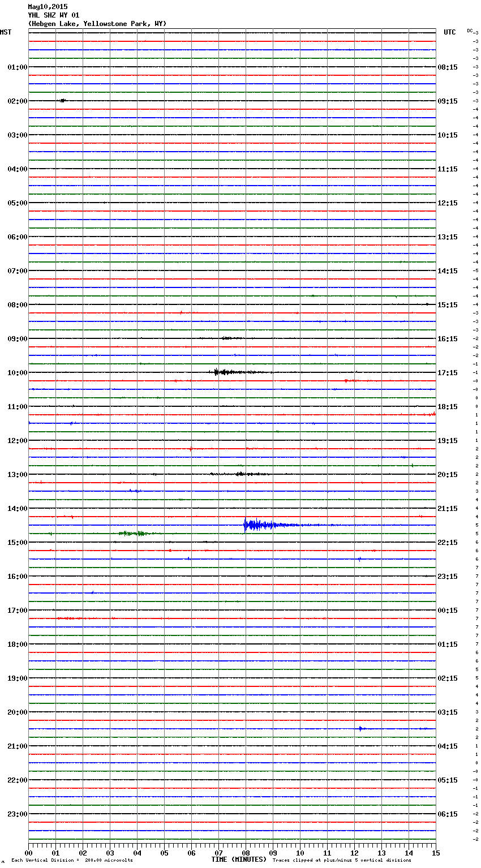481x868 pixels.
Task: Click the "UTC" axis header
Action: tap(449, 32)
